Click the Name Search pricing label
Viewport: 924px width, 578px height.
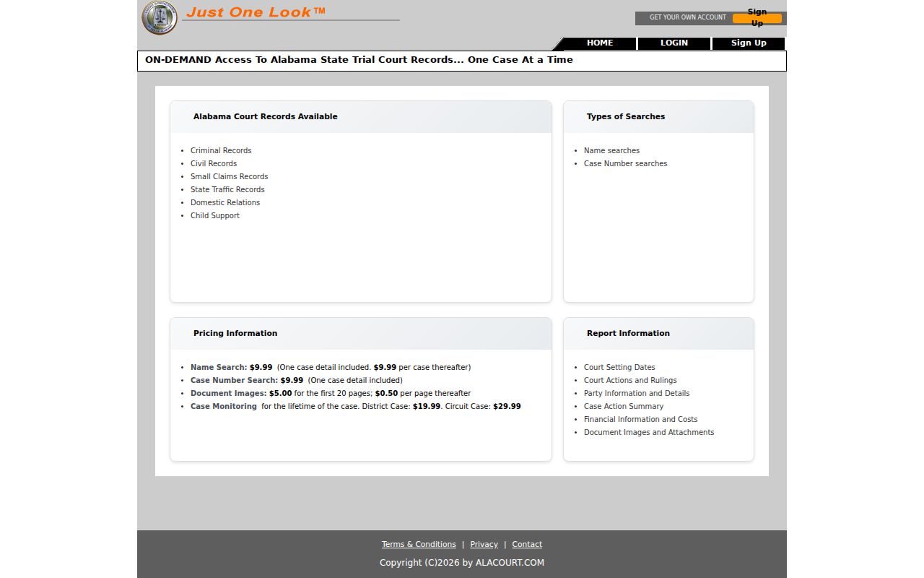[x=219, y=368]
